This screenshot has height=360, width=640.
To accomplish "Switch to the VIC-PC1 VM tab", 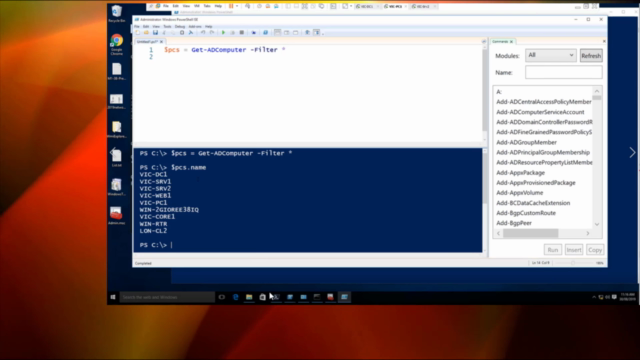I will click(394, 7).
